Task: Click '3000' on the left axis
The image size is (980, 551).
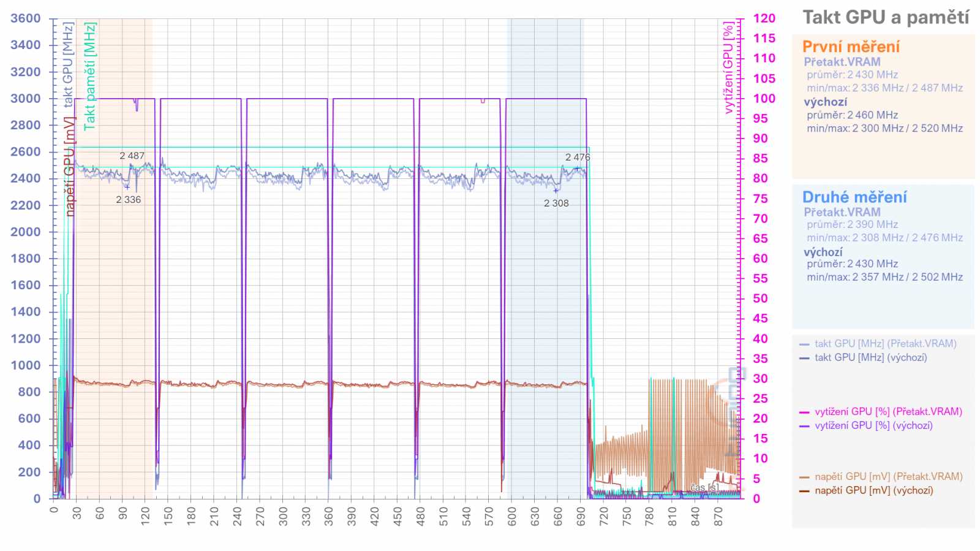Action: coord(26,98)
